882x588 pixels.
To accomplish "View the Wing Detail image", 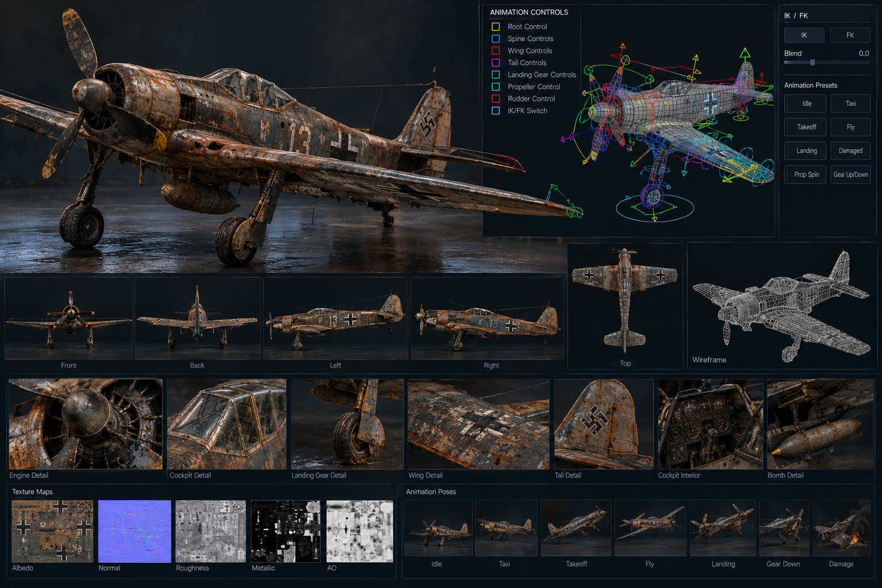I will (x=478, y=424).
